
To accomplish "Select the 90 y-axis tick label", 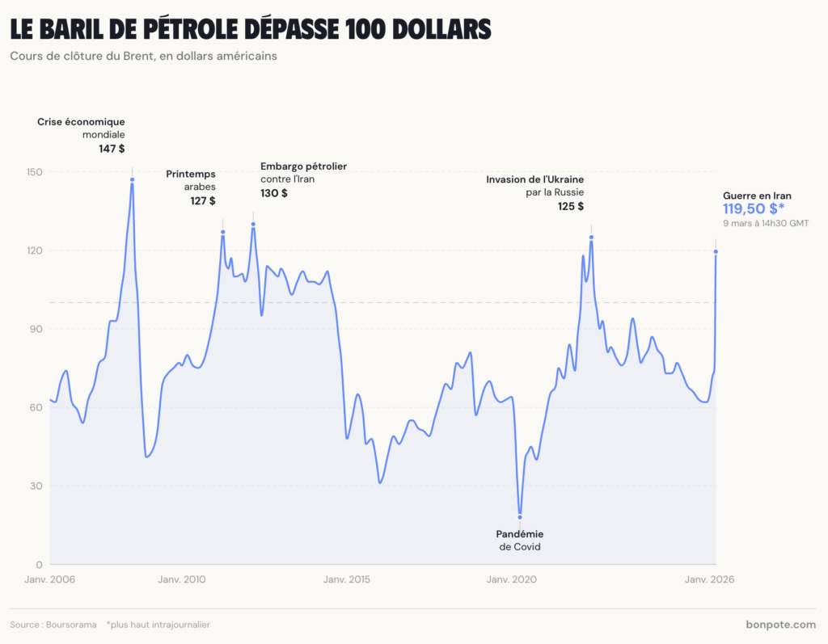I will 36,329.
